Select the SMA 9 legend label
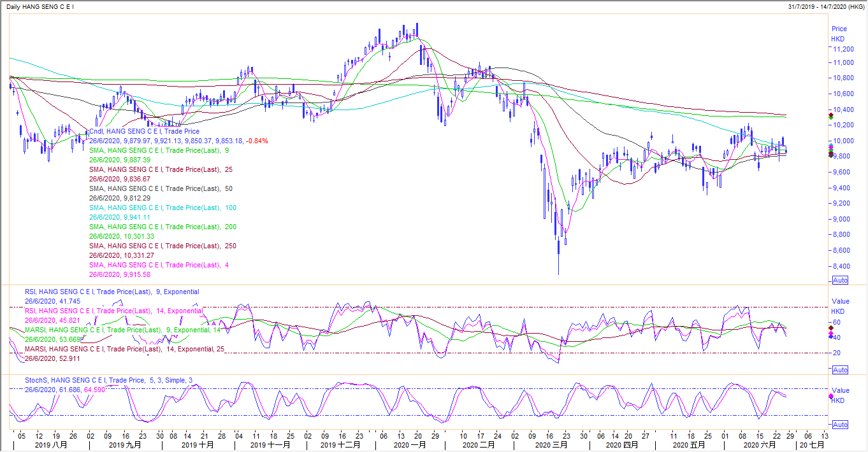 (x=159, y=150)
